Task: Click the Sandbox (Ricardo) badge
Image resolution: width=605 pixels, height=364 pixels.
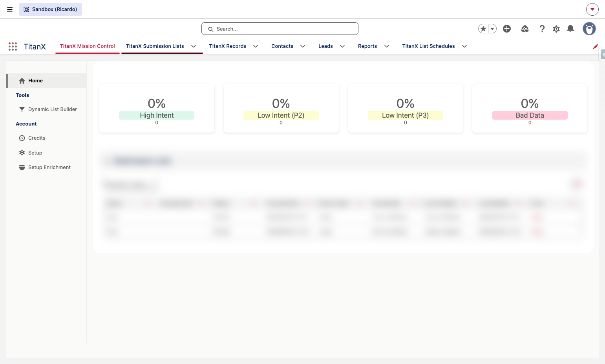Action: coord(50,9)
